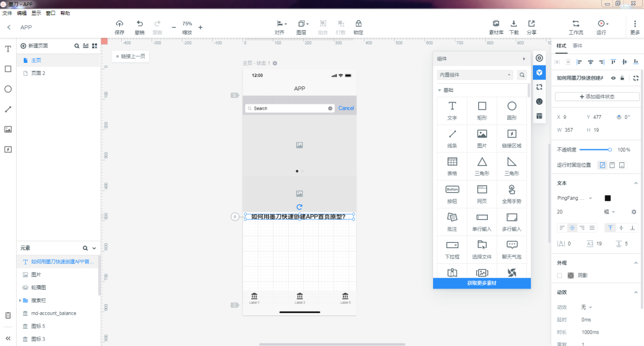The width and height of the screenshot is (644, 346).
Task: Select center text alignment option
Action: 573,228
